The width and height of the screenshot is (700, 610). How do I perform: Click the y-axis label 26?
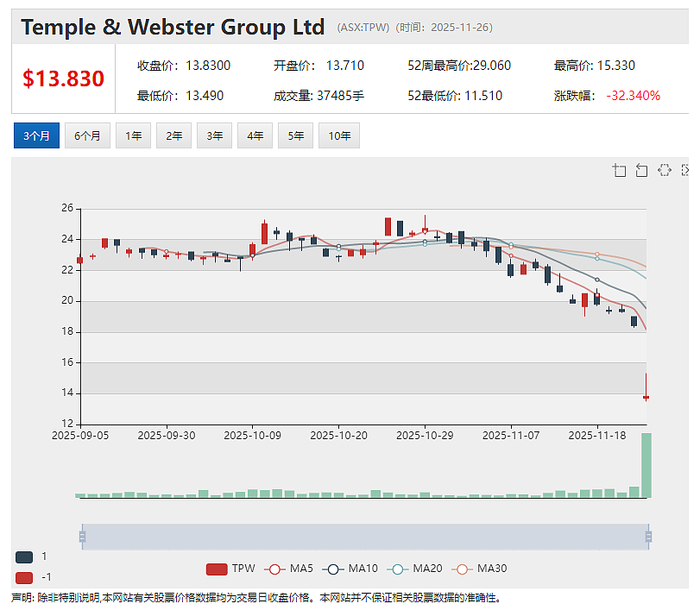click(x=67, y=208)
